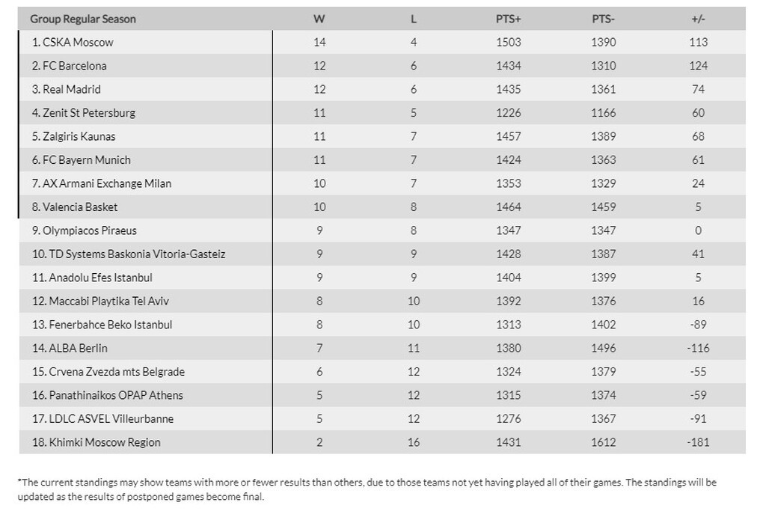Click Olympiacos Piraeus team name
The image size is (766, 532).
[90, 230]
